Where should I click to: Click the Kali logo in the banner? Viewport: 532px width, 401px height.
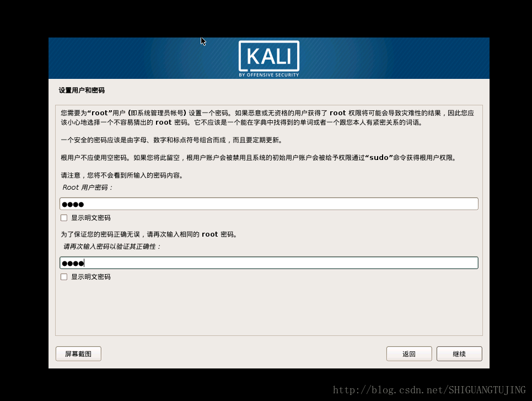click(x=268, y=58)
